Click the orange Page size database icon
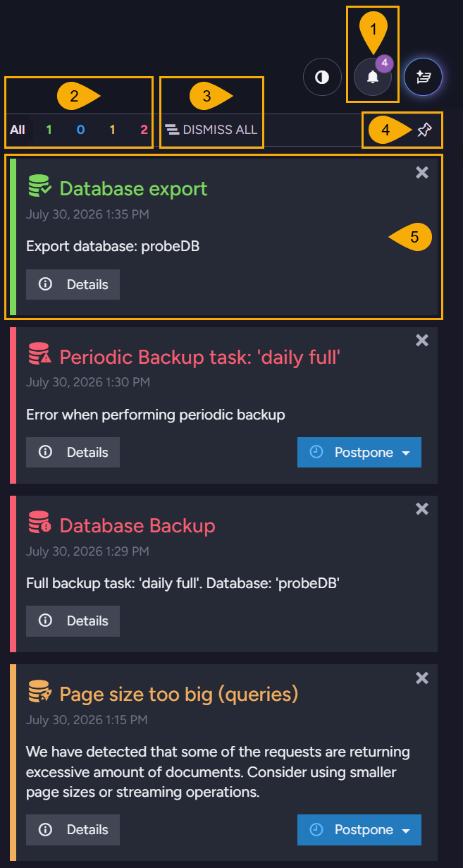 pos(40,694)
